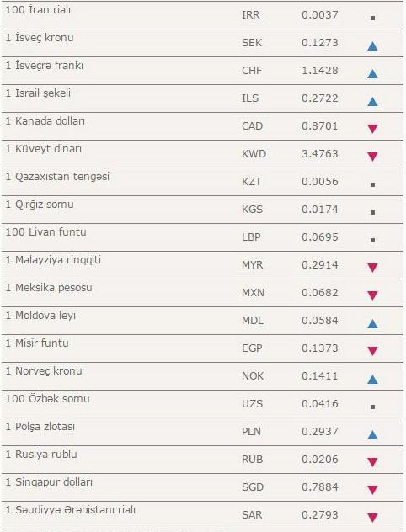Click the blue up arrow for MDL
The height and width of the screenshot is (532, 406).
(372, 324)
